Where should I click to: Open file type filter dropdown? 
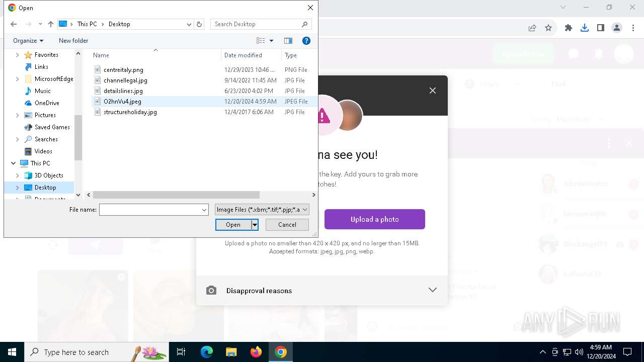[262, 210]
